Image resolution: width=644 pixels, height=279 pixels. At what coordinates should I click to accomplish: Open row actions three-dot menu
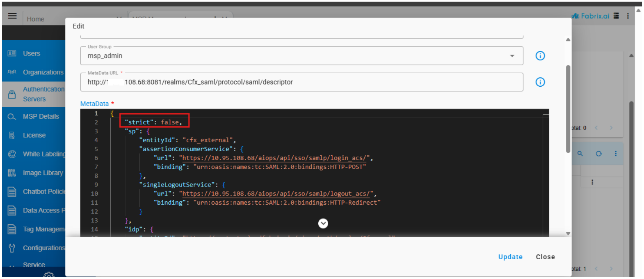tap(592, 182)
